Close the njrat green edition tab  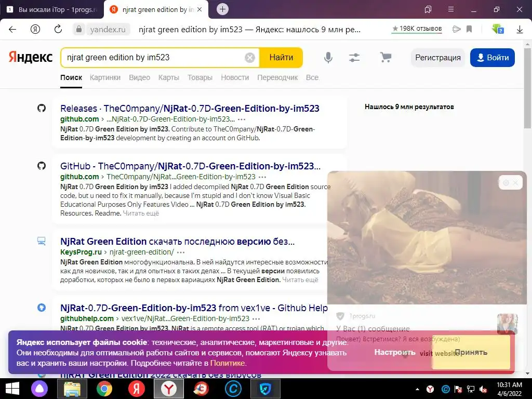(199, 9)
